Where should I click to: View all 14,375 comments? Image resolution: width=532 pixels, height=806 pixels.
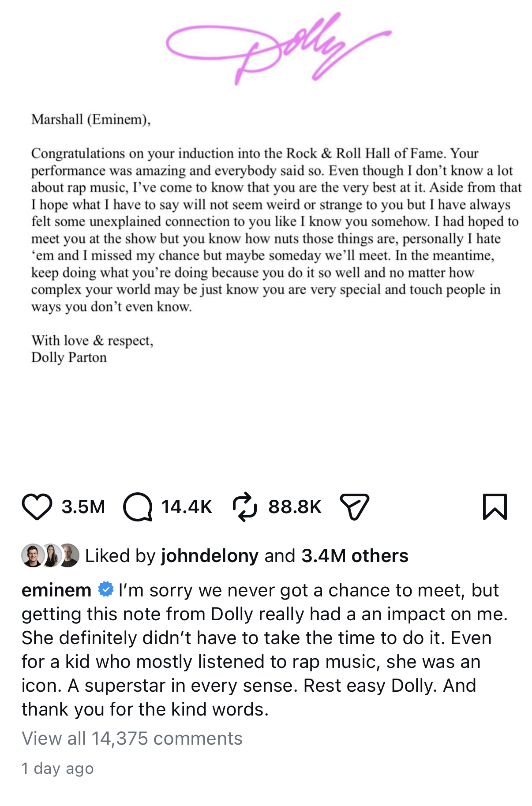(x=132, y=739)
